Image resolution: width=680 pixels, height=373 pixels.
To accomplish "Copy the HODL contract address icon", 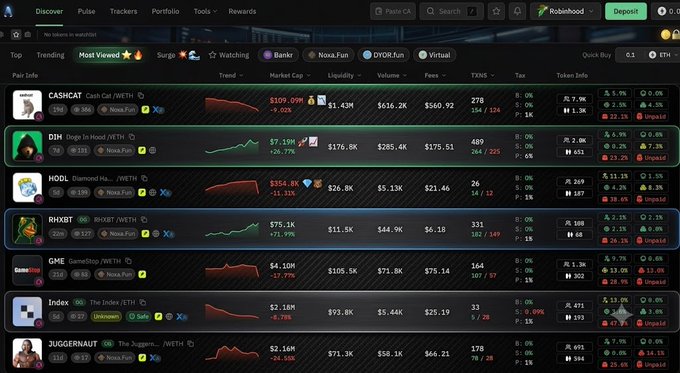I will tap(144, 178).
